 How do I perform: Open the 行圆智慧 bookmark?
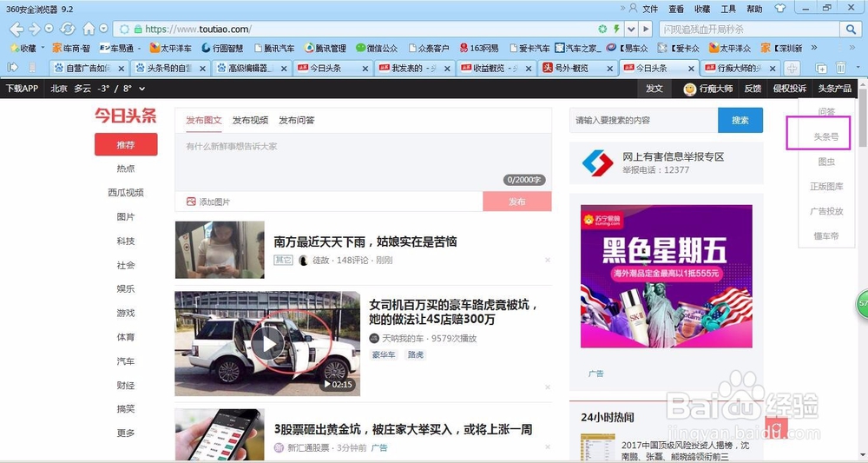click(222, 48)
